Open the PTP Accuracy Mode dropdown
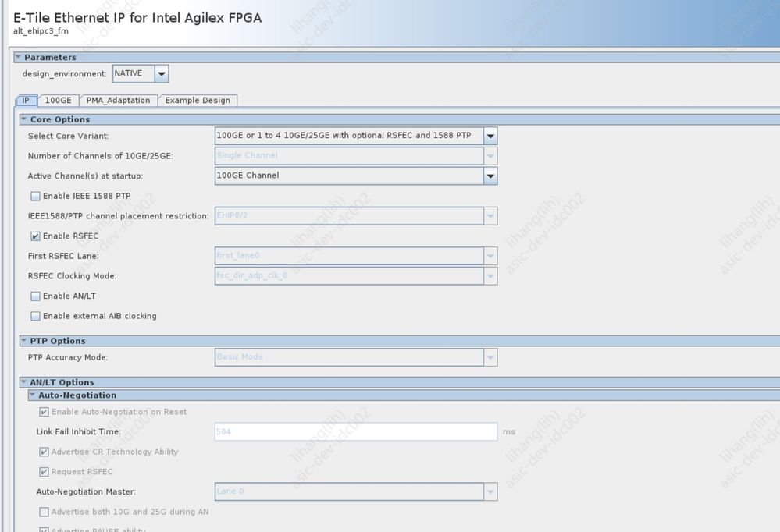This screenshot has width=780, height=532. [x=356, y=357]
